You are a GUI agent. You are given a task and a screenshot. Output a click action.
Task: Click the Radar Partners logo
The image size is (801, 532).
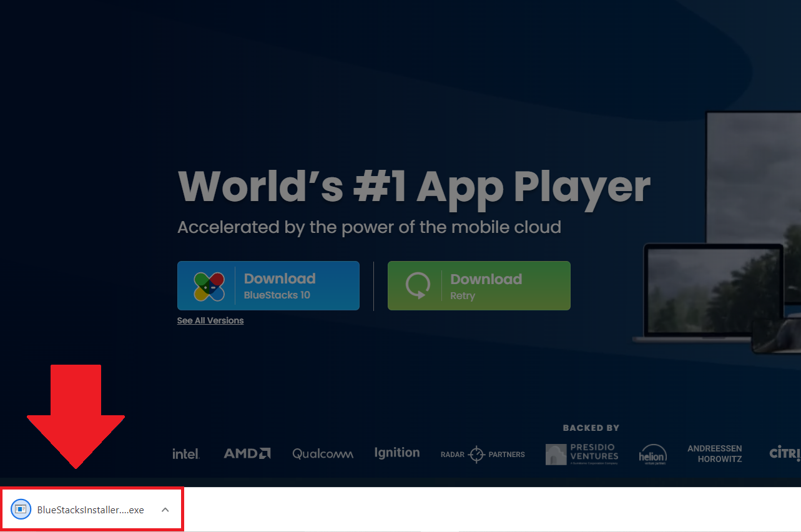pyautogui.click(x=482, y=454)
